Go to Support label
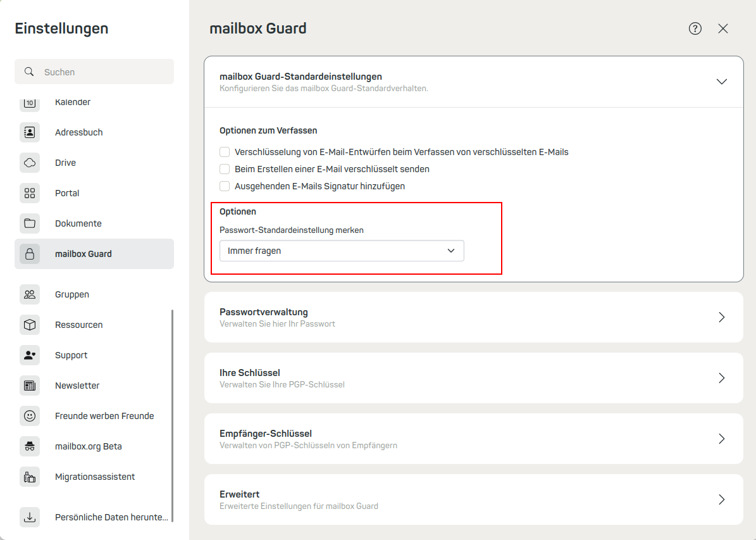 click(71, 355)
